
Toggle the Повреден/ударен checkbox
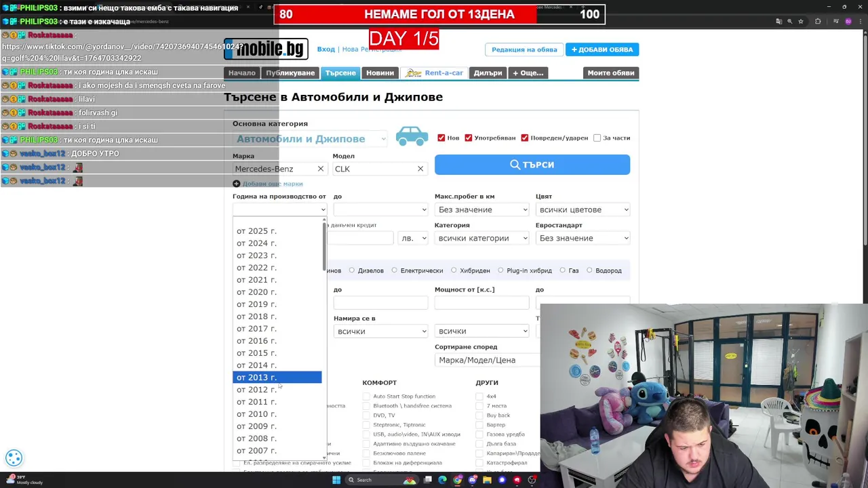(x=525, y=138)
